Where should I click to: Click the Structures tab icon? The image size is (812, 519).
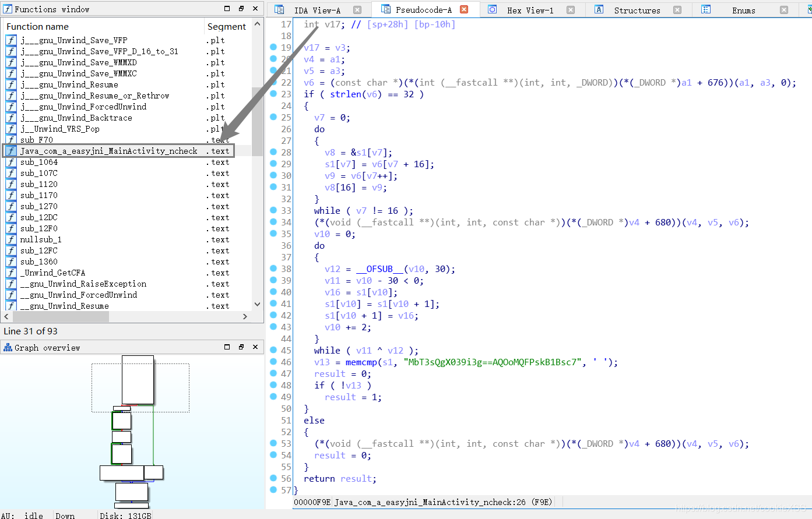599,9
